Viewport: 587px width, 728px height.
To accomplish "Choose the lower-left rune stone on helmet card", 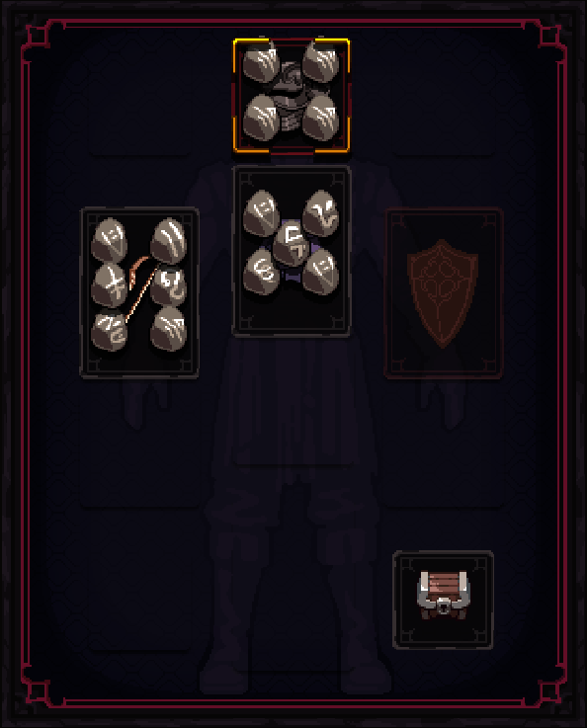I will [262, 118].
